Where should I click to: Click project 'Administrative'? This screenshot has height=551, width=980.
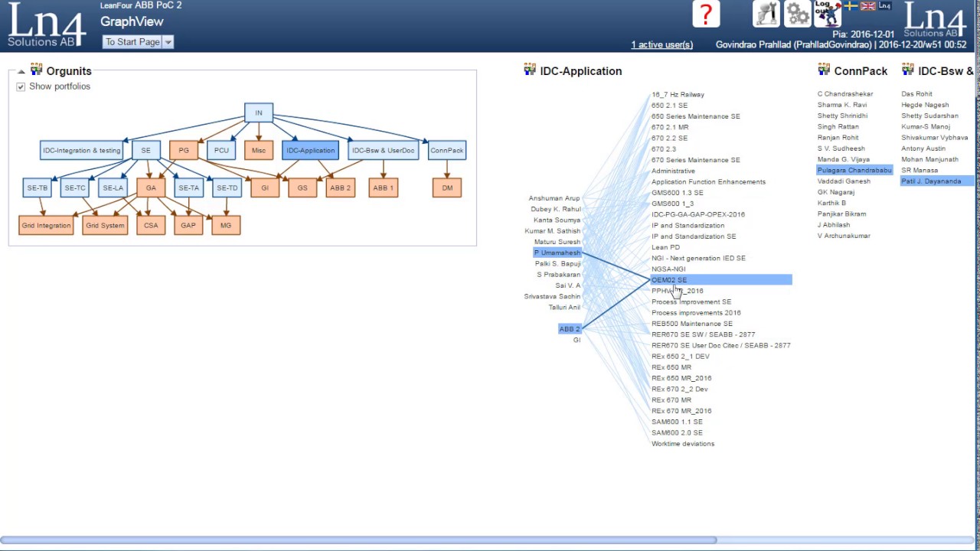(673, 171)
